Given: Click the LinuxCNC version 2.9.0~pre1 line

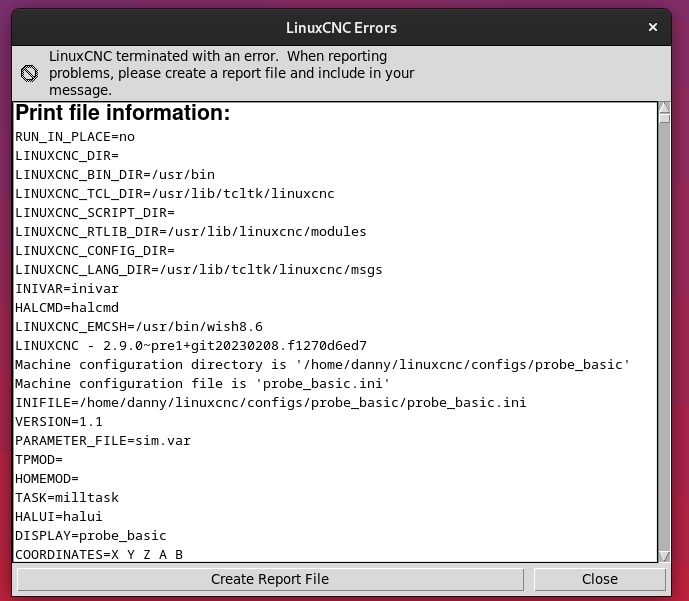Looking at the screenshot, I should click(x=191, y=346).
